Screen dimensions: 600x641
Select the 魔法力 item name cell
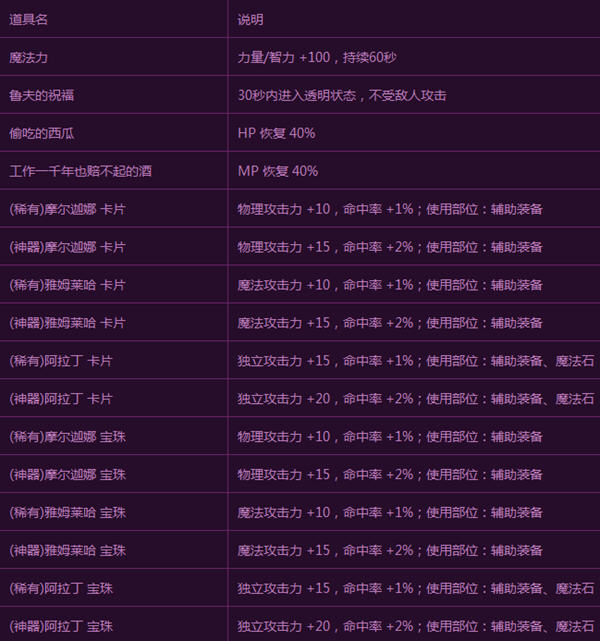click(x=30, y=57)
